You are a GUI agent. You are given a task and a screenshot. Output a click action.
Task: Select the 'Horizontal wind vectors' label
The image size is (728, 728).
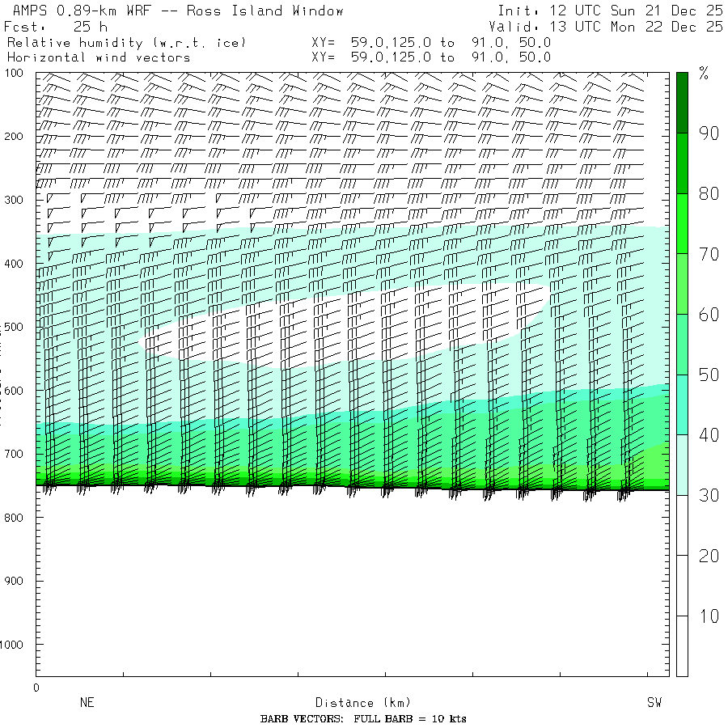(99, 57)
